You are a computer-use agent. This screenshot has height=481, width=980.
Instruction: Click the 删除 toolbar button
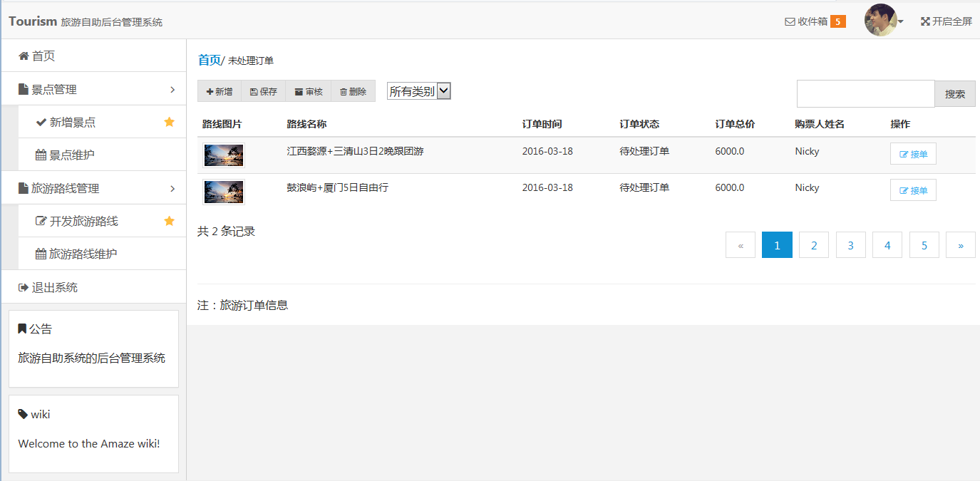pyautogui.click(x=353, y=91)
